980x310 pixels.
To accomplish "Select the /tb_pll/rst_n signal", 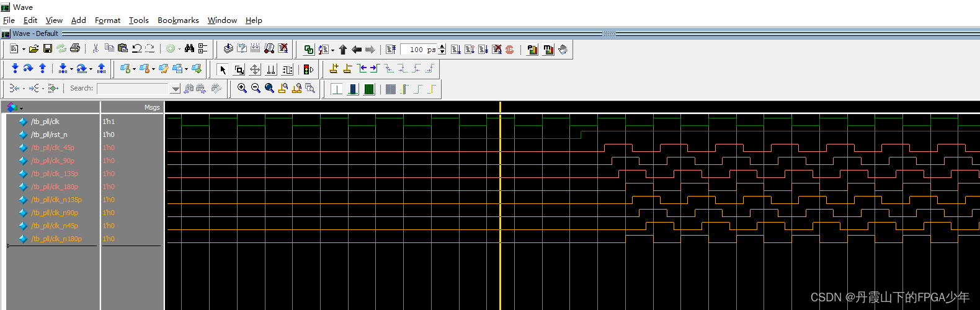I will coord(49,135).
